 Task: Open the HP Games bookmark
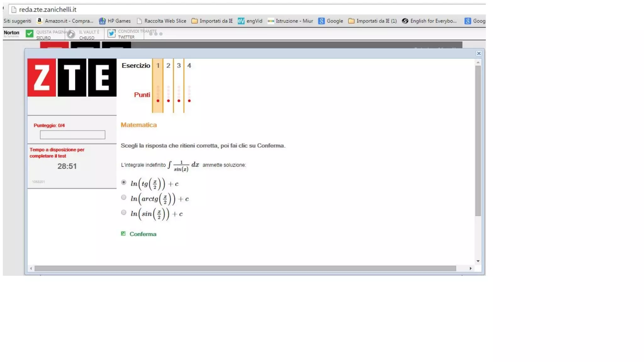[115, 21]
